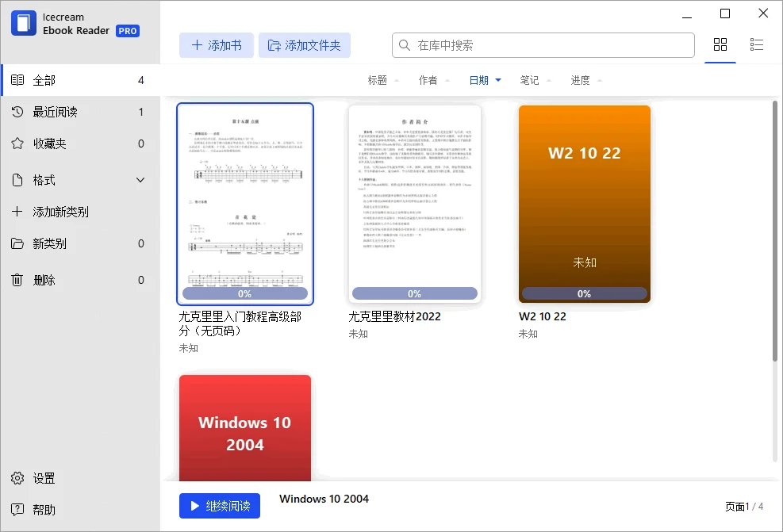Click the 添加书 (Add book) button
The width and height of the screenshot is (783, 532).
pos(216,45)
